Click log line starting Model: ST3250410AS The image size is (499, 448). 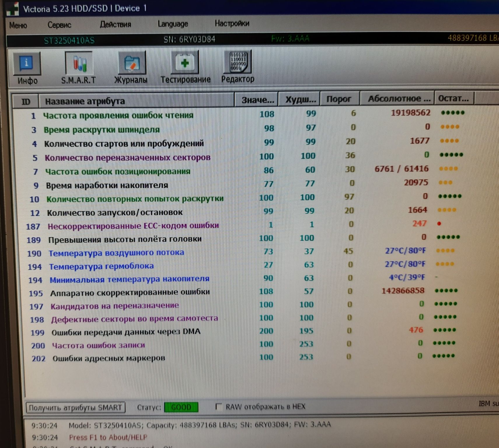200,425
